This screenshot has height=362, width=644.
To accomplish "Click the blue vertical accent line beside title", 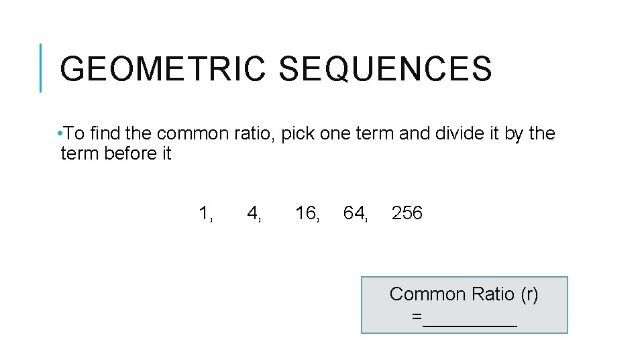I will (x=41, y=67).
